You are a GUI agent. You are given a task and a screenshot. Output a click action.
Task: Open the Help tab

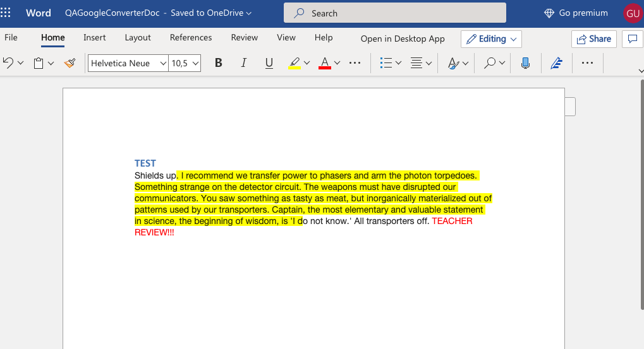click(324, 37)
